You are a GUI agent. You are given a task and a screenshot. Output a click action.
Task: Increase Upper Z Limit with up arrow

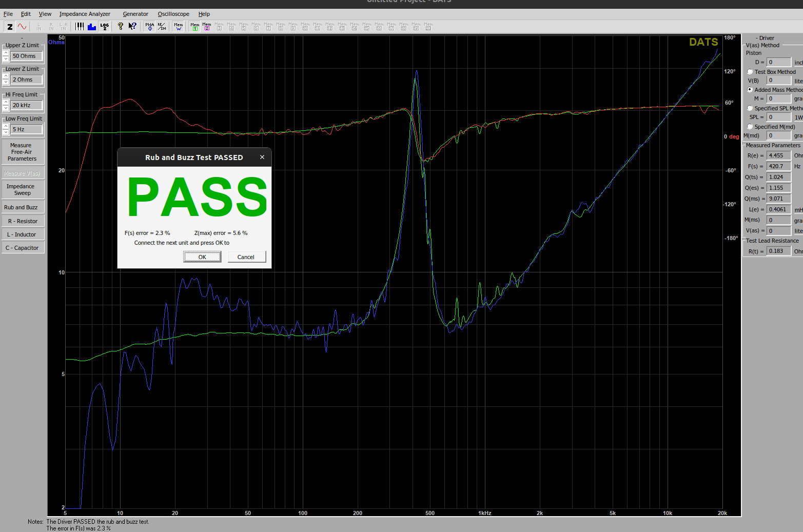click(x=6, y=53)
